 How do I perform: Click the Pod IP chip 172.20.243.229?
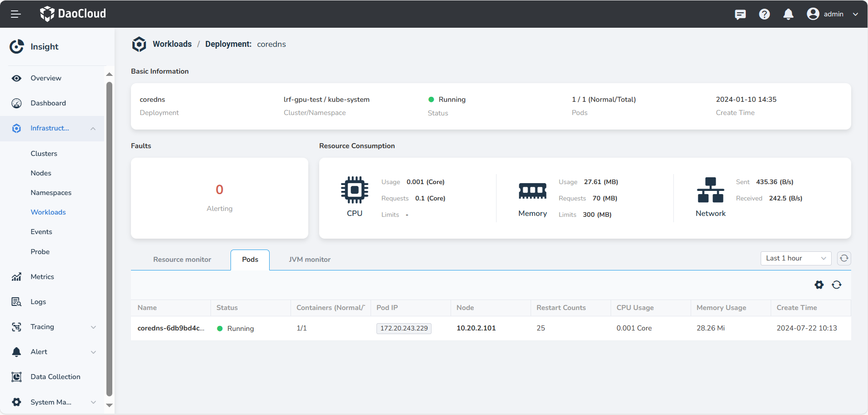pos(403,328)
